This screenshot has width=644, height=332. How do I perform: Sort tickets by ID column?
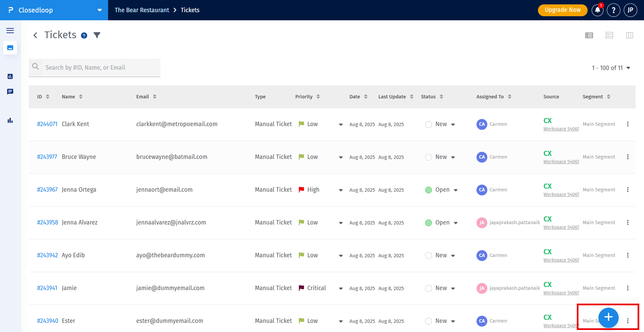point(48,97)
